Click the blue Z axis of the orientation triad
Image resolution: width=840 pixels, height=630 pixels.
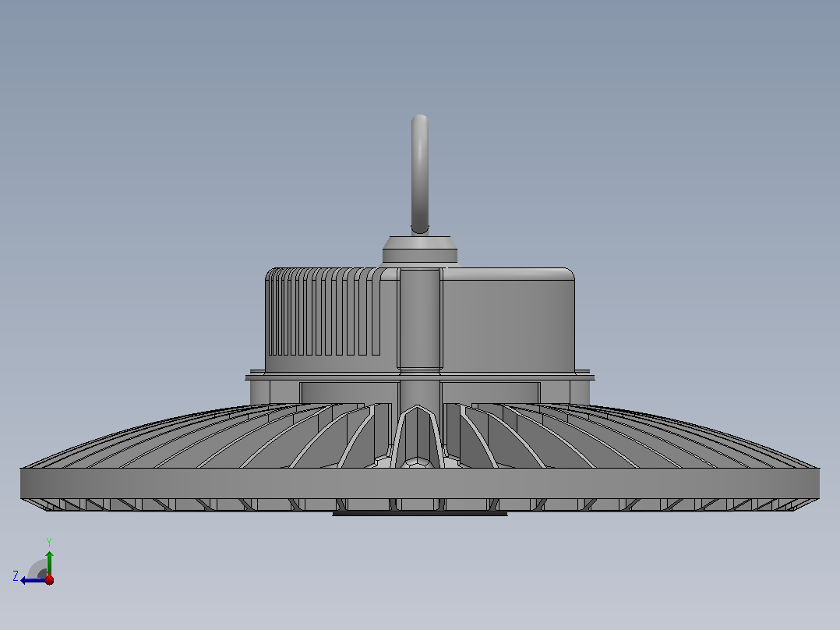point(34,580)
